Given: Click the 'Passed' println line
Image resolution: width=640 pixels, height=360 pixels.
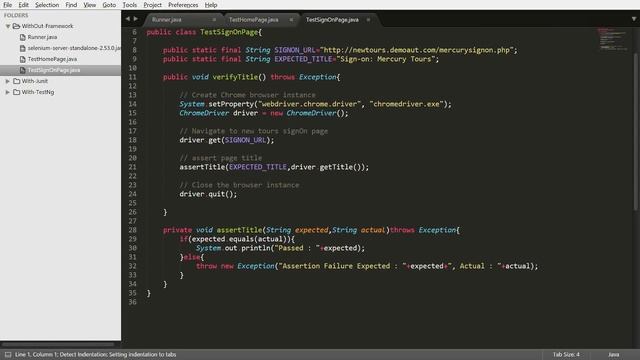Looking at the screenshot, I should 280,248.
